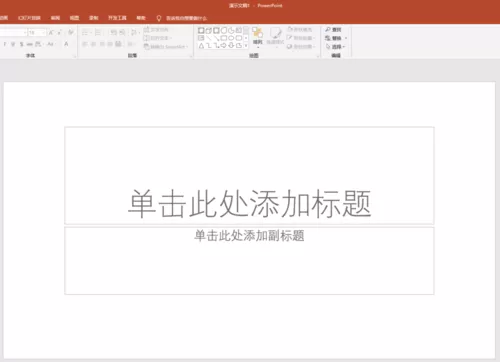The height and width of the screenshot is (362, 500).
Task: Increase font size with the large A button
Action: pos(51,32)
